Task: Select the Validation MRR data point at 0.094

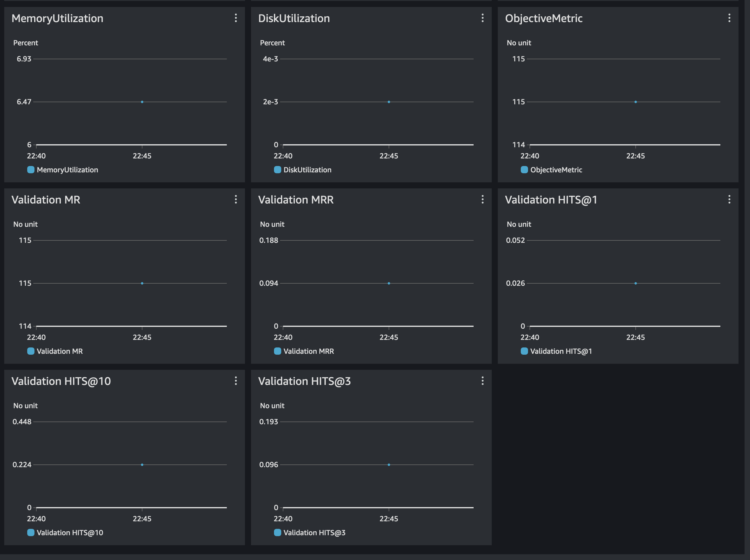Action: point(389,283)
